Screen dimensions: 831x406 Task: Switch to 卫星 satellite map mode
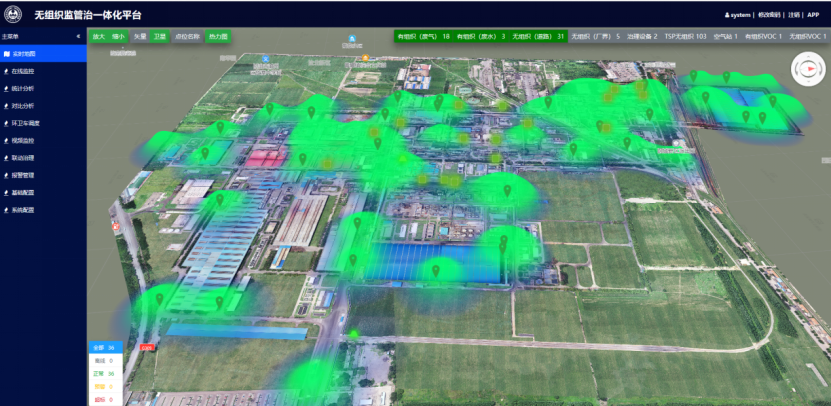point(160,36)
